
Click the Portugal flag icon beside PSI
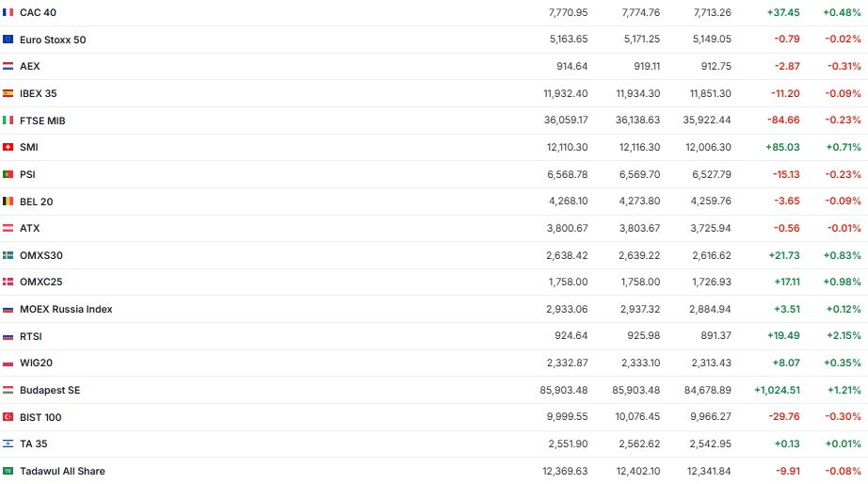click(8, 174)
